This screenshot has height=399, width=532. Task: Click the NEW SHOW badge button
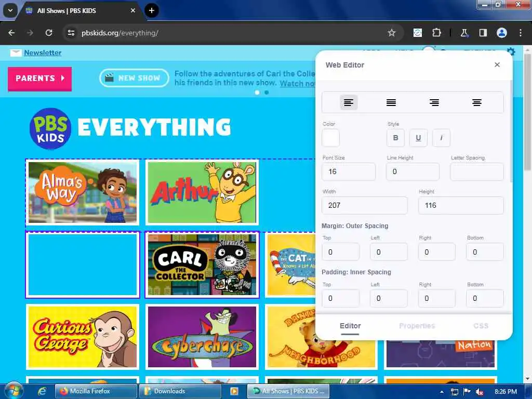tap(134, 78)
